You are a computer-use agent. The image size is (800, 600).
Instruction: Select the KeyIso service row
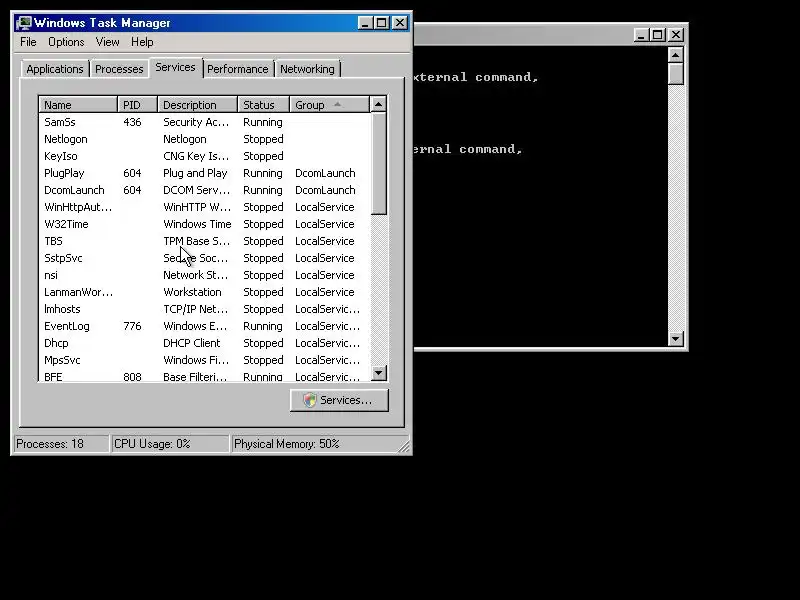[x=204, y=156]
